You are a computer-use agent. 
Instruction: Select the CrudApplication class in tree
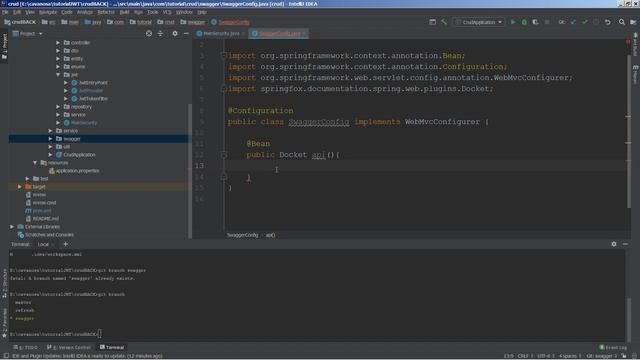pos(76,155)
